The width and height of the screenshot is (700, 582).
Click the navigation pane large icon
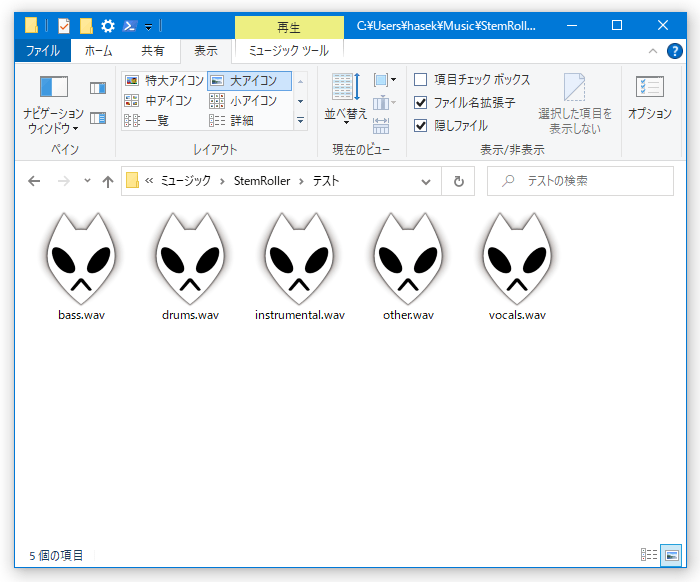click(54, 87)
